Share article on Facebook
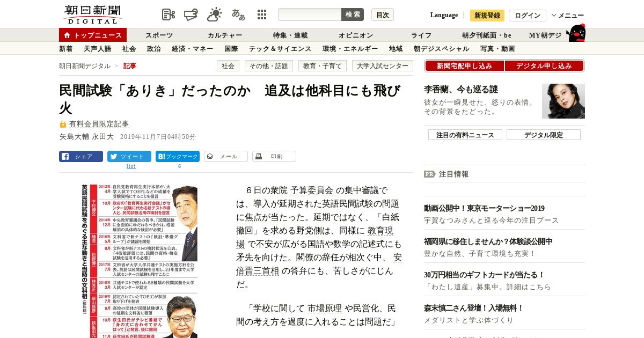Screen dimensions: 644x338 point(81,157)
